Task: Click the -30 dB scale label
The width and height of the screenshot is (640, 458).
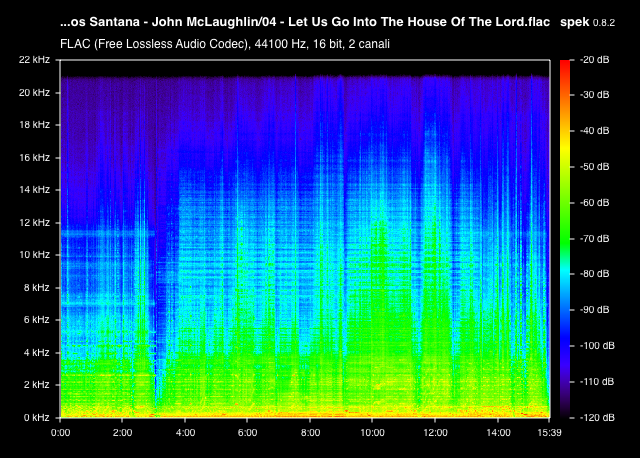Action: tap(595, 95)
